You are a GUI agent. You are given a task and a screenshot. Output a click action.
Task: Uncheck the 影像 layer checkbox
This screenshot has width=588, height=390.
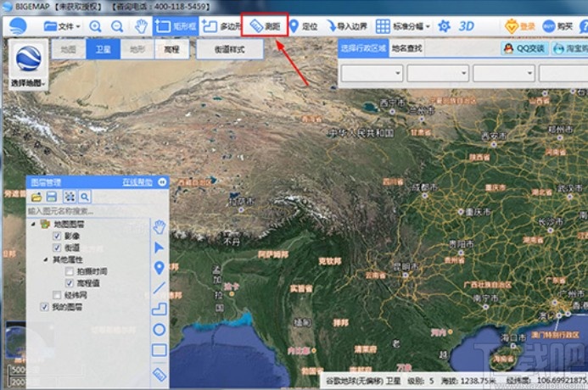(x=57, y=236)
